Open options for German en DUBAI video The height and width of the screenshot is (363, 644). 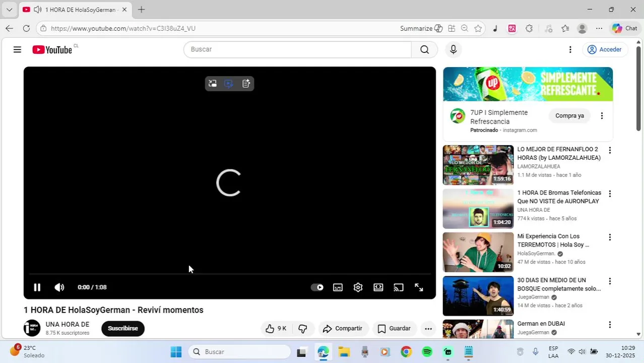[x=610, y=325]
